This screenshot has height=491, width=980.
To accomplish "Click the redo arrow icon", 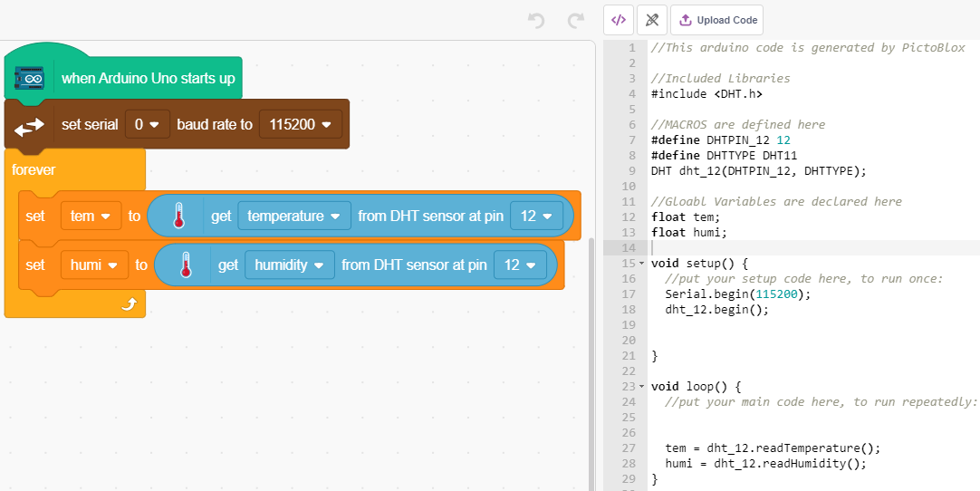I will (x=576, y=21).
